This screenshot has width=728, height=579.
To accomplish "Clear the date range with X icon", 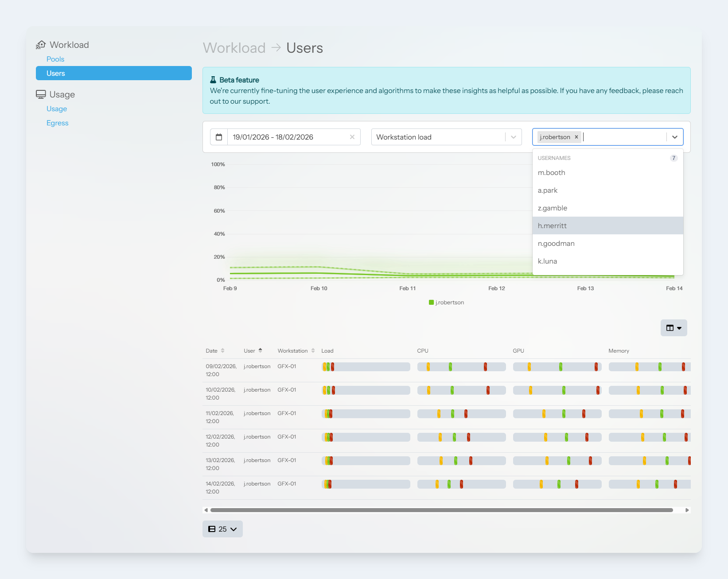I will (x=352, y=137).
